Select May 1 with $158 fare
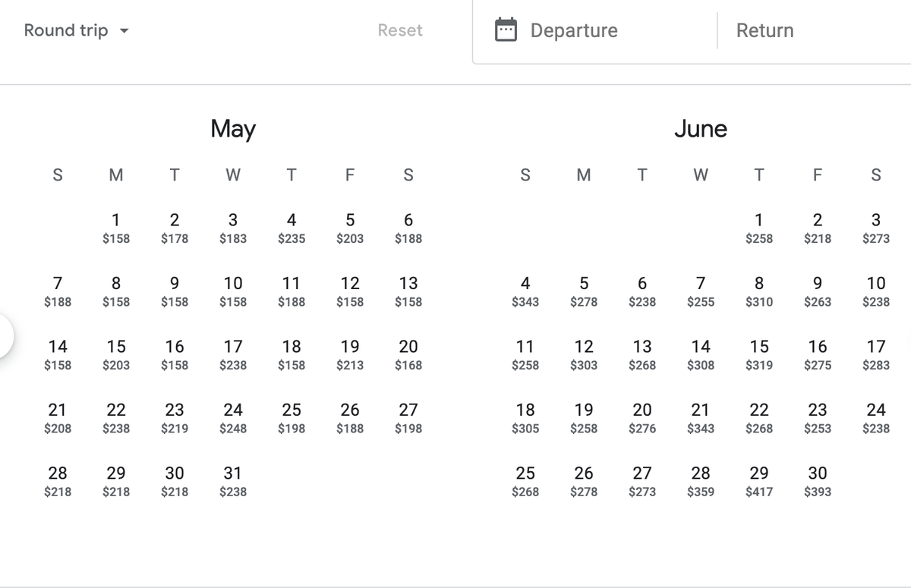 point(115,228)
